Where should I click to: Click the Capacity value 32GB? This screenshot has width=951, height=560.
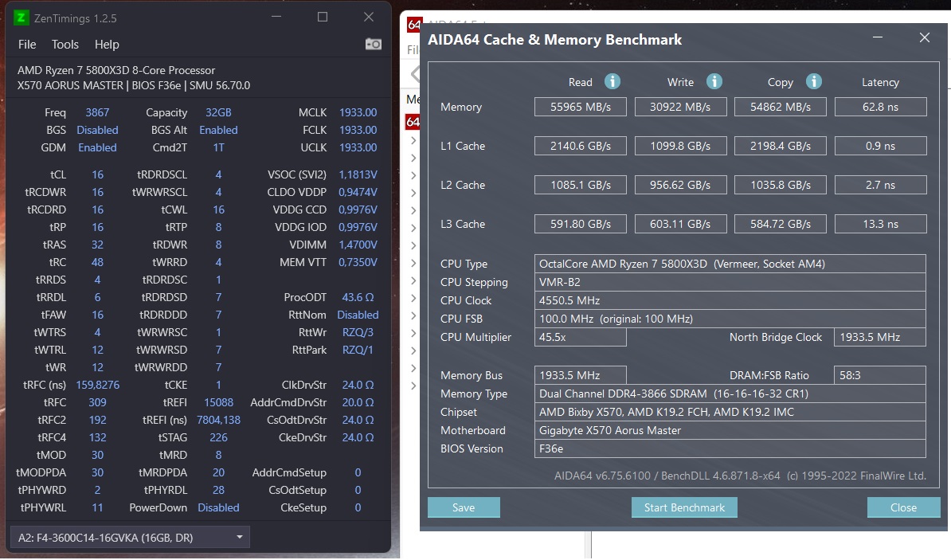tap(218, 112)
